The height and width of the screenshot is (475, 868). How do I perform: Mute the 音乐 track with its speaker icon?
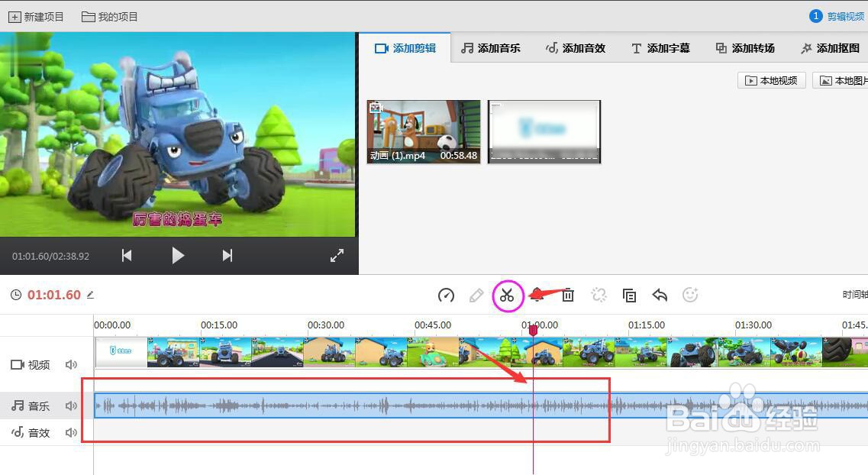point(71,406)
